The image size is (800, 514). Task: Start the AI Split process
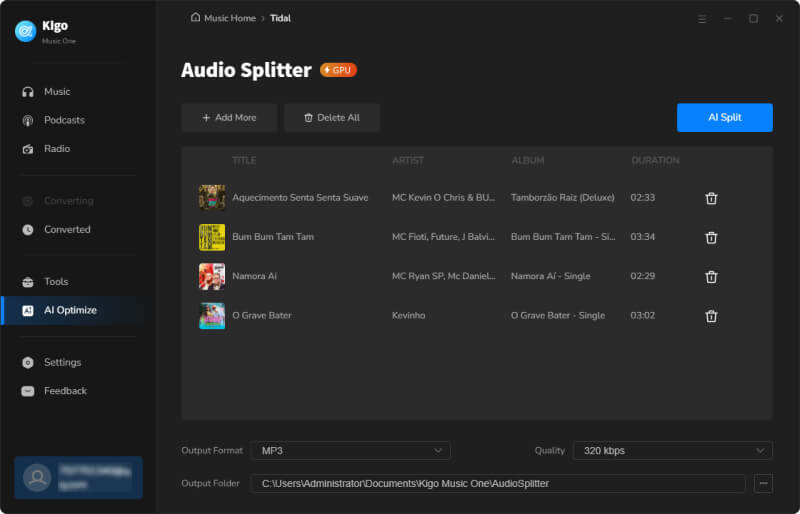pos(724,117)
